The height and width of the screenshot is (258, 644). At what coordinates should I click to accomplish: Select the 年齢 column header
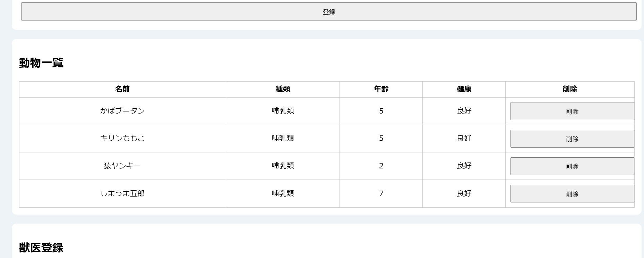point(381,89)
